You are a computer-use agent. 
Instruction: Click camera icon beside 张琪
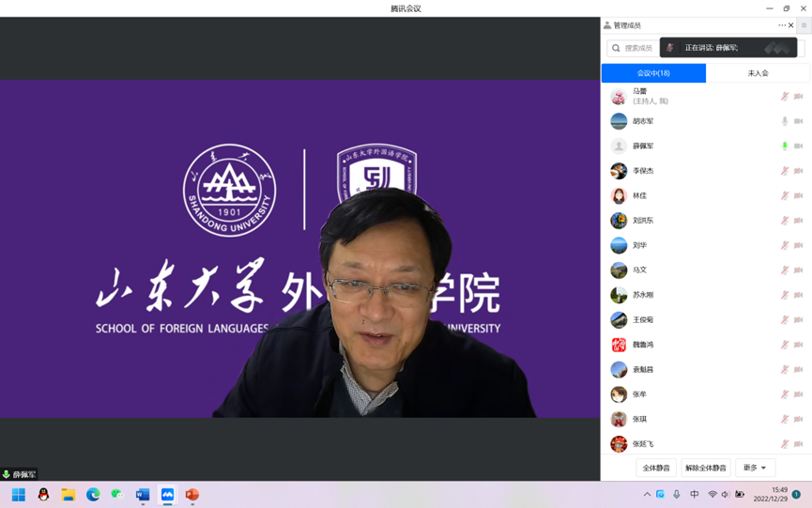tap(799, 420)
